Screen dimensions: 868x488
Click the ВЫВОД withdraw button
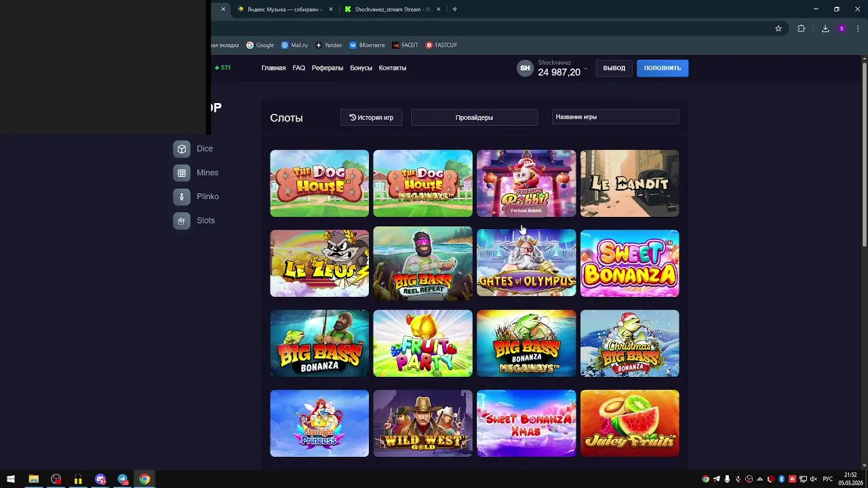614,68
